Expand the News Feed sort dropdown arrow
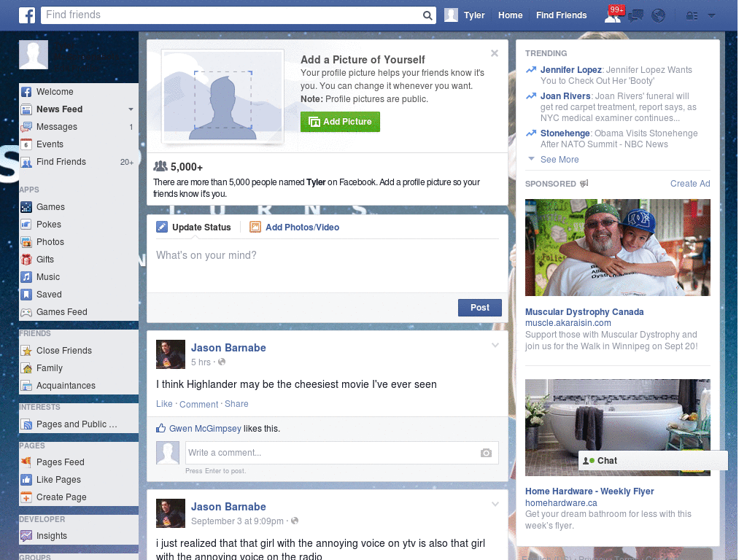 click(131, 109)
